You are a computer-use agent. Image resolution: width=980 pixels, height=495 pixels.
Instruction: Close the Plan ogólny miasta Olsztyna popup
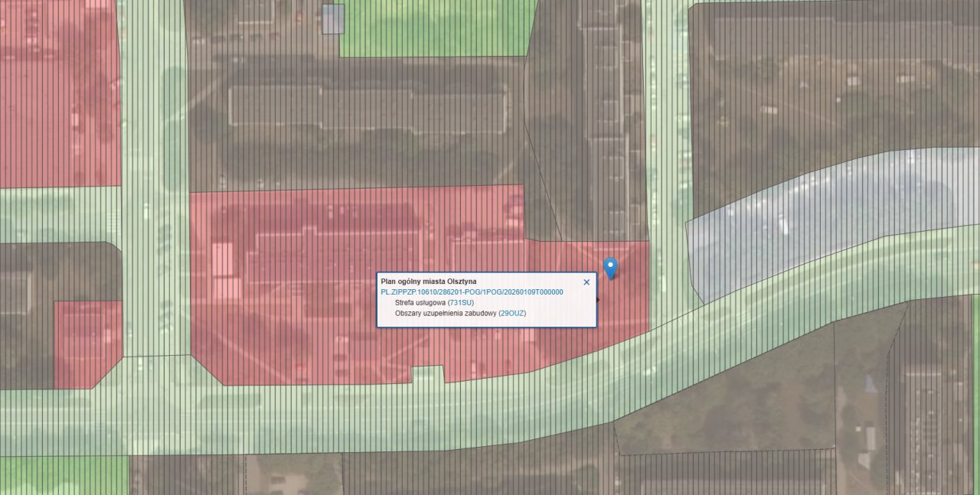pyautogui.click(x=586, y=282)
